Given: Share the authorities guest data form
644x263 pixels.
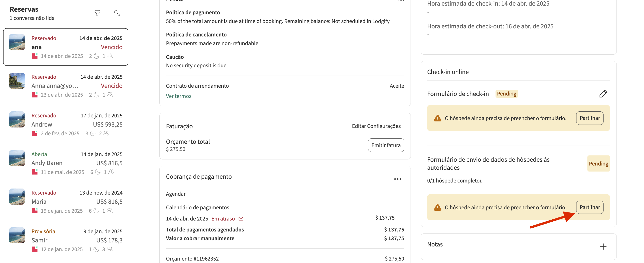Looking at the screenshot, I should tap(589, 207).
